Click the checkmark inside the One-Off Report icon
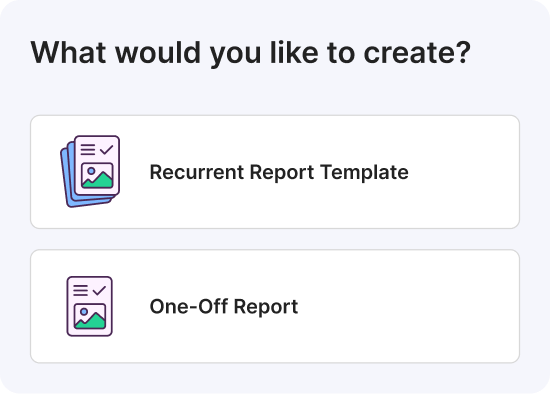 click(99, 291)
